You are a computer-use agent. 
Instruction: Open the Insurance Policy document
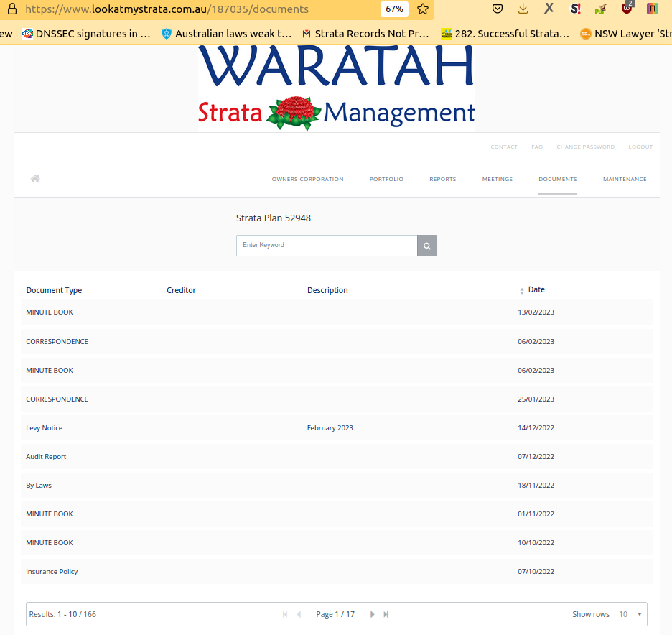pyautogui.click(x=52, y=572)
